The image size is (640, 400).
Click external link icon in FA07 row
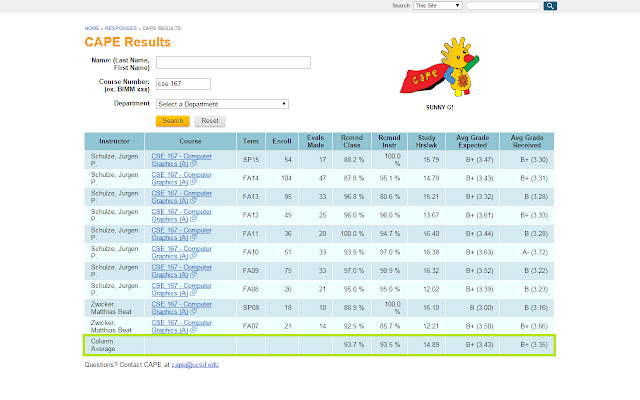tap(192, 328)
